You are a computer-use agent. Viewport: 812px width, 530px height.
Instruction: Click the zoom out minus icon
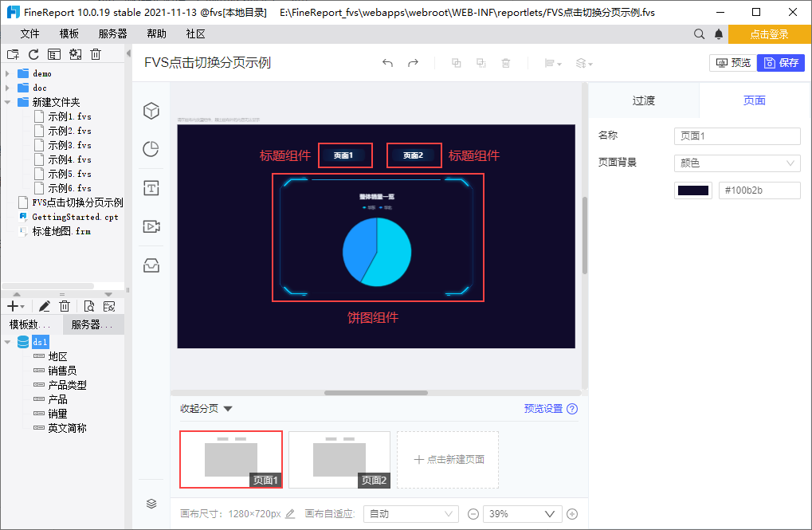click(x=473, y=514)
